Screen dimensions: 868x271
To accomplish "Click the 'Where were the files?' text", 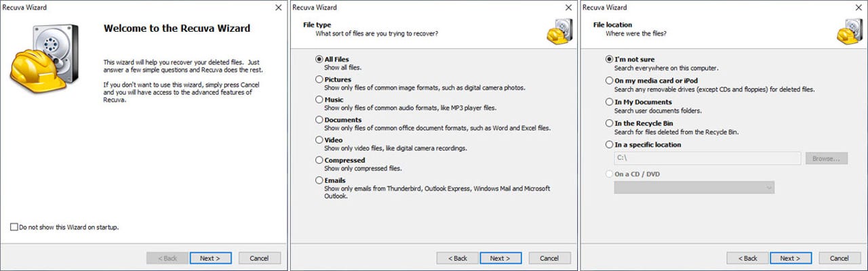I will pyautogui.click(x=636, y=33).
